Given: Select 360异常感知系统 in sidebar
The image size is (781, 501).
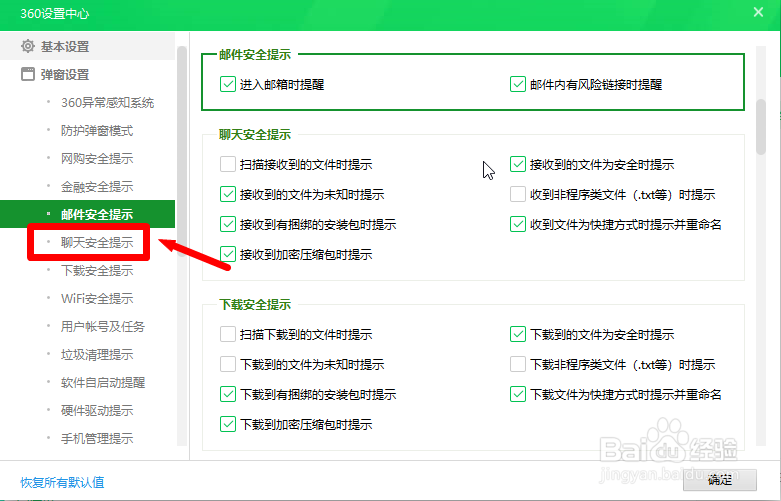Looking at the screenshot, I should [x=107, y=103].
